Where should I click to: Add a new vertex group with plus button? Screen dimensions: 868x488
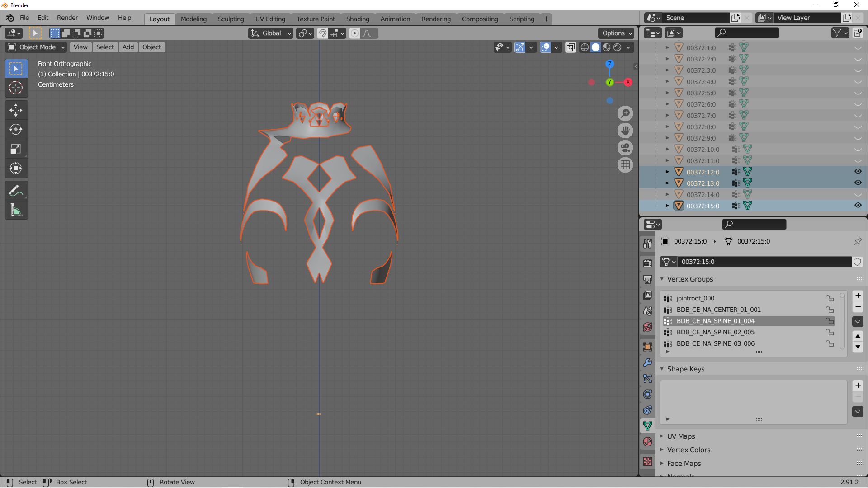point(858,296)
